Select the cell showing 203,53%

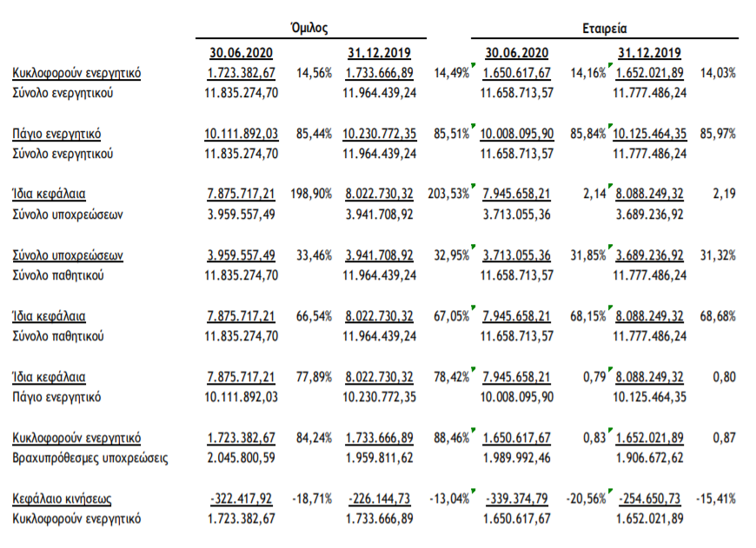coord(448,194)
